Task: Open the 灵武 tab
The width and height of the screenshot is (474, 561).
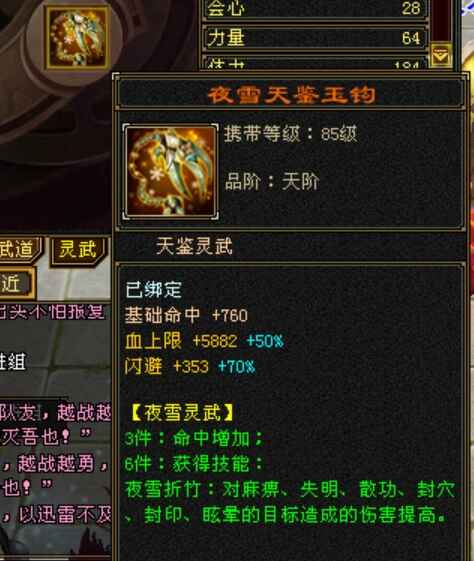Action: 78,250
